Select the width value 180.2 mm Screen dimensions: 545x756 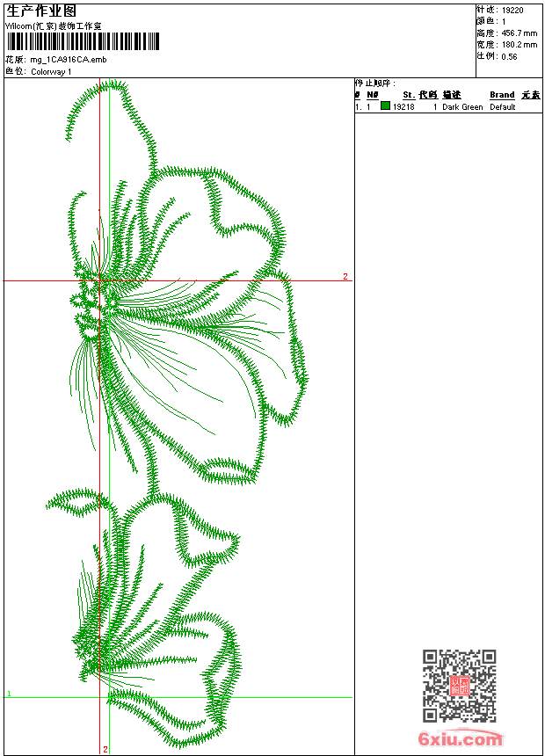[x=519, y=45]
